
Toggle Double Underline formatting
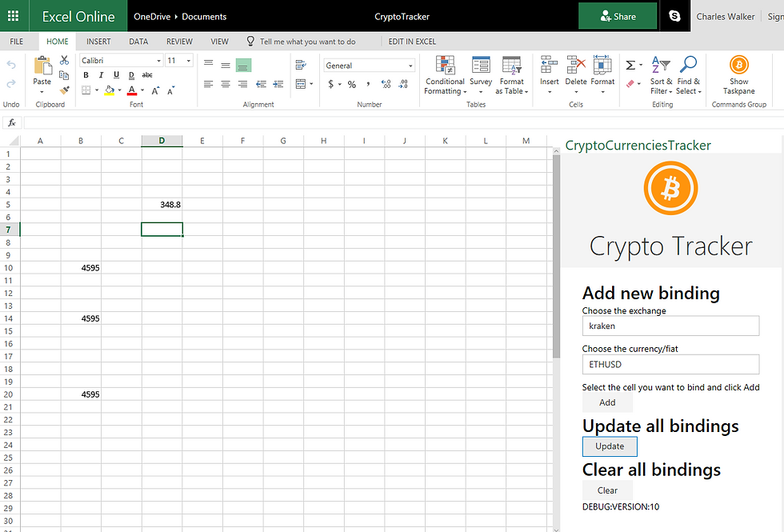[131, 75]
